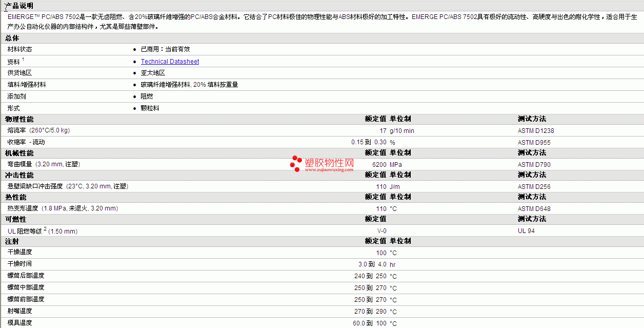Viewport: 644px width, 328px height.
Task: Click the flammability rating V-0
Action: tap(382, 231)
